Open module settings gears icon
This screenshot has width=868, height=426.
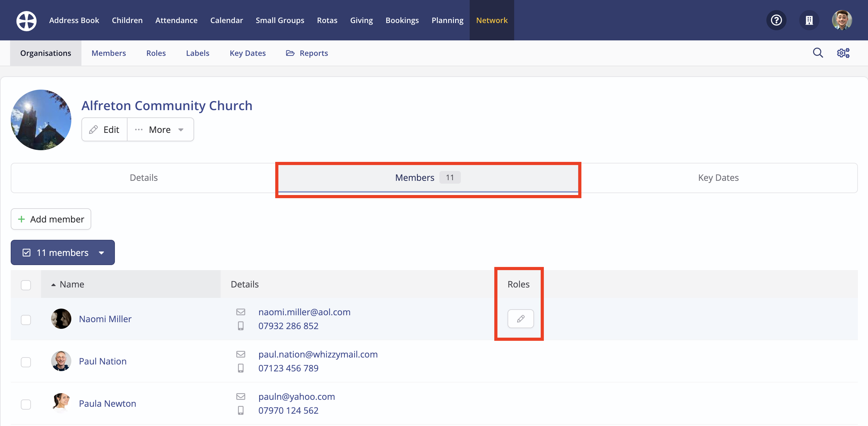click(x=843, y=53)
